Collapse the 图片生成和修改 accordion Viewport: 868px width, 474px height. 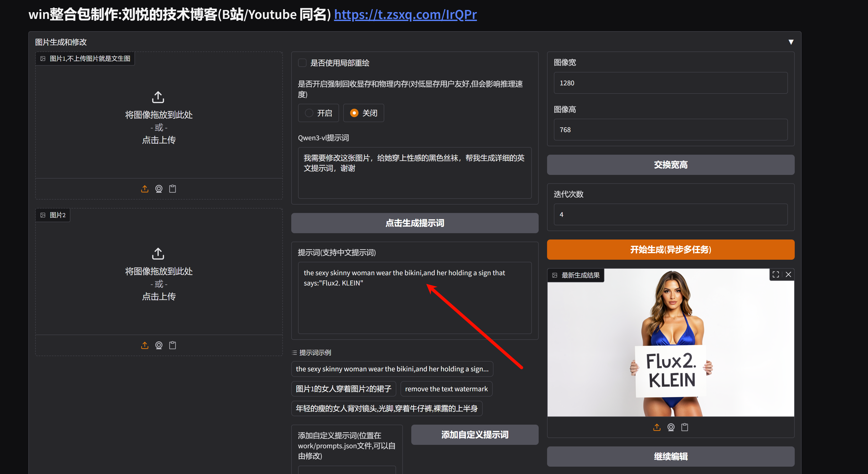791,42
